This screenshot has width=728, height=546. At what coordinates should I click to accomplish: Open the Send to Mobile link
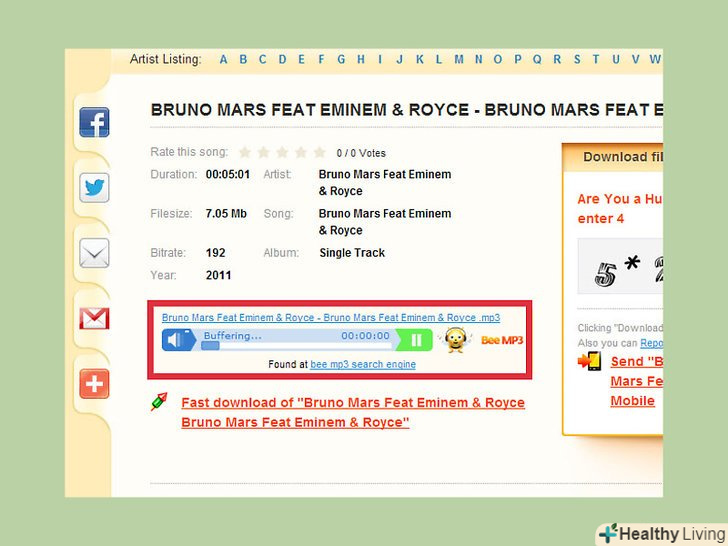[636, 381]
